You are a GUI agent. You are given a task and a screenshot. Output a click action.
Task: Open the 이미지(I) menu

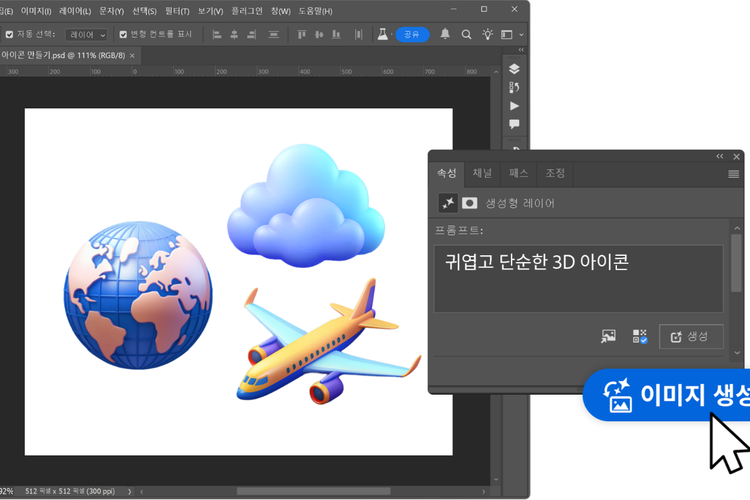(x=36, y=11)
